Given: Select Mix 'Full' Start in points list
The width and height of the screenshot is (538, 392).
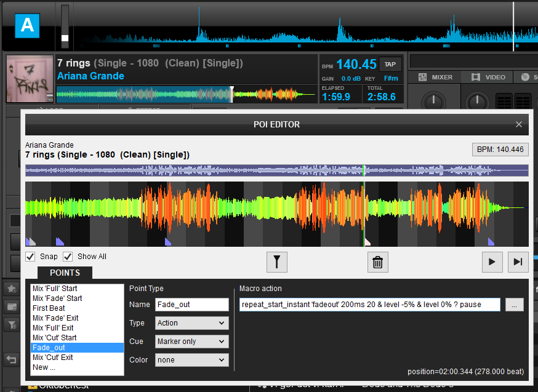Looking at the screenshot, I should (x=77, y=289).
